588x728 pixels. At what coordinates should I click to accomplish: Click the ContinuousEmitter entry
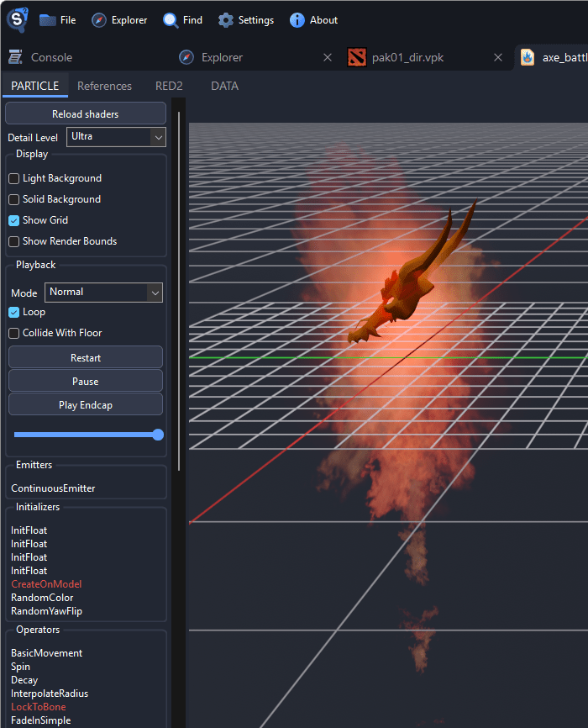(x=53, y=488)
